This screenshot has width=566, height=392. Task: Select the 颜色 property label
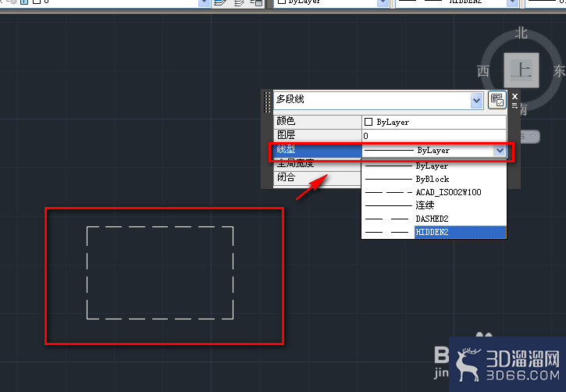point(318,122)
